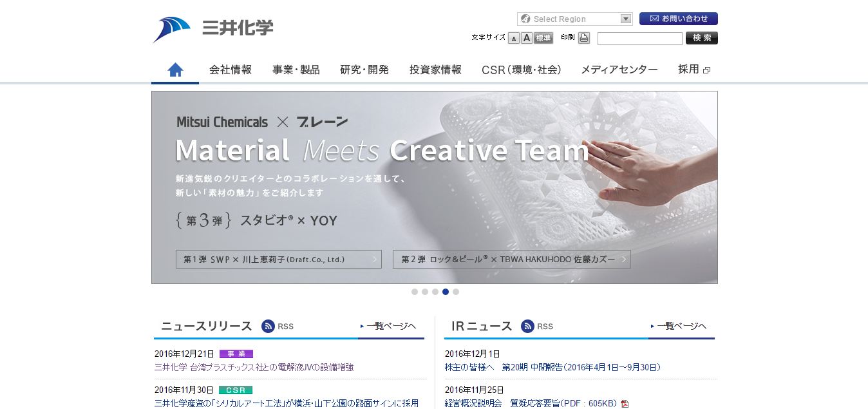Show third carousel slide dot
The height and width of the screenshot is (409, 868).
click(435, 292)
